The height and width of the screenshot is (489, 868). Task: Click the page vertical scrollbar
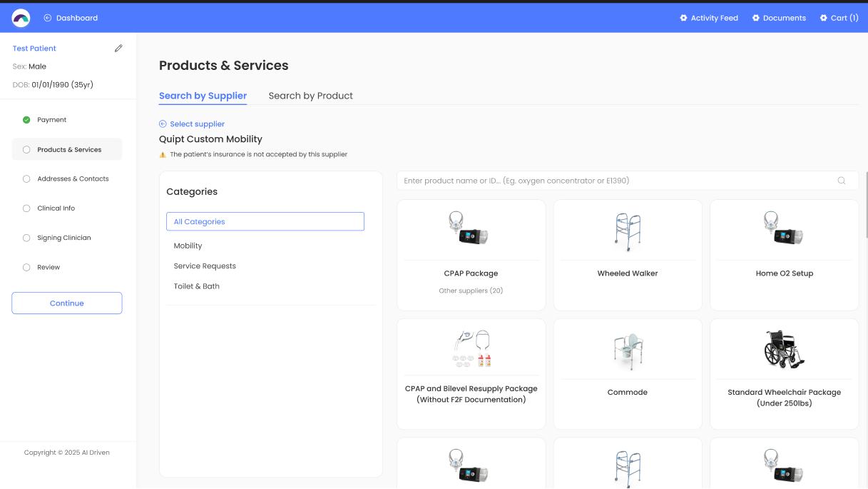click(x=866, y=204)
